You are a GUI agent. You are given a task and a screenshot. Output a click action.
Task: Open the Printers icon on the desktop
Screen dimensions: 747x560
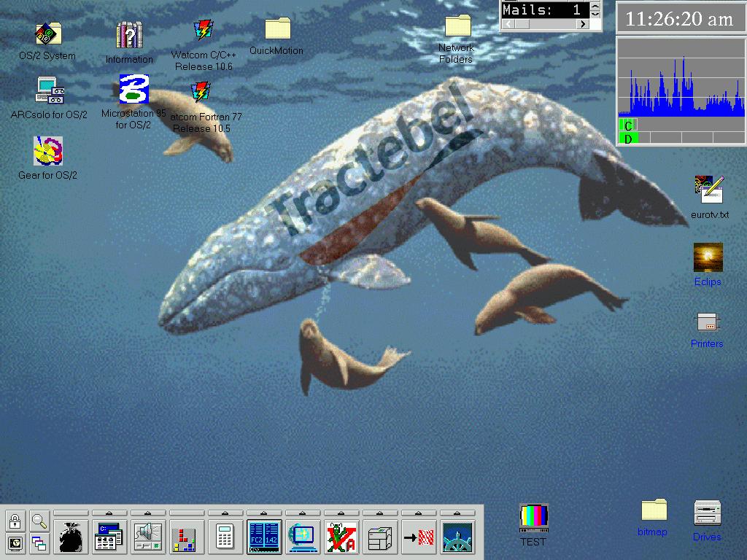708,322
